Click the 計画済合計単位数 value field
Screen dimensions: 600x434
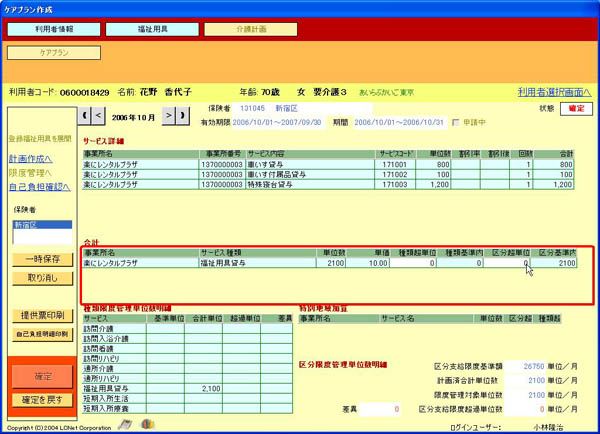(525, 380)
